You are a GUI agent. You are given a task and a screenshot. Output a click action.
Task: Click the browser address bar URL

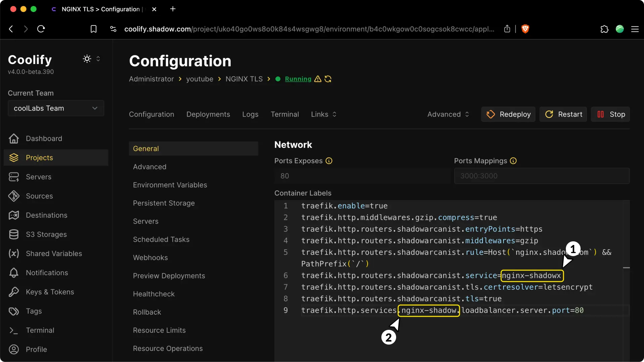[309, 29]
